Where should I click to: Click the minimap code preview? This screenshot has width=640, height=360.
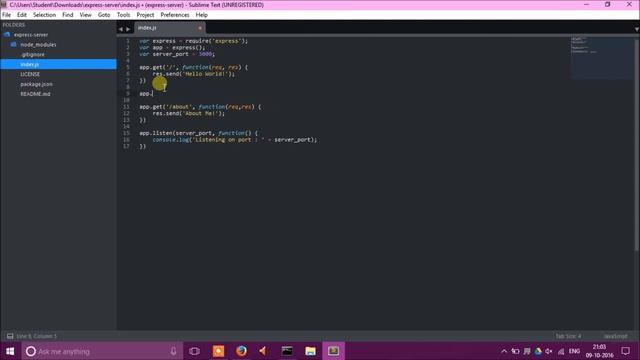(602, 58)
